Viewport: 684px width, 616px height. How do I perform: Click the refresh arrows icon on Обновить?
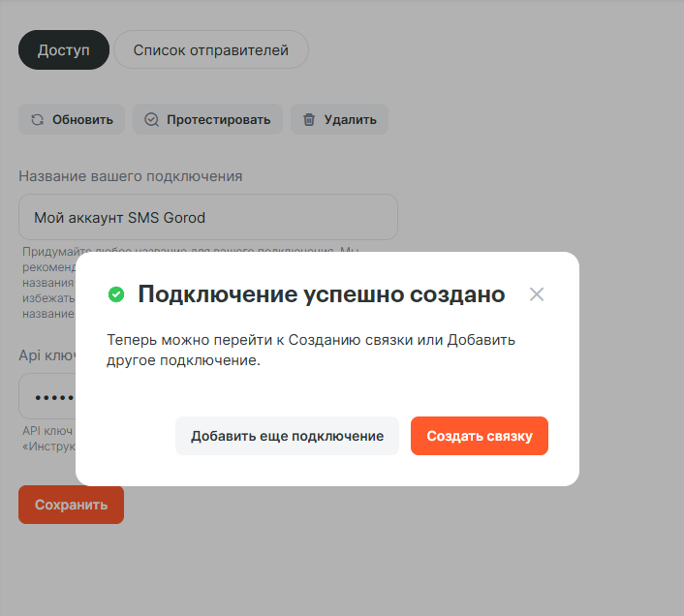coord(37,120)
